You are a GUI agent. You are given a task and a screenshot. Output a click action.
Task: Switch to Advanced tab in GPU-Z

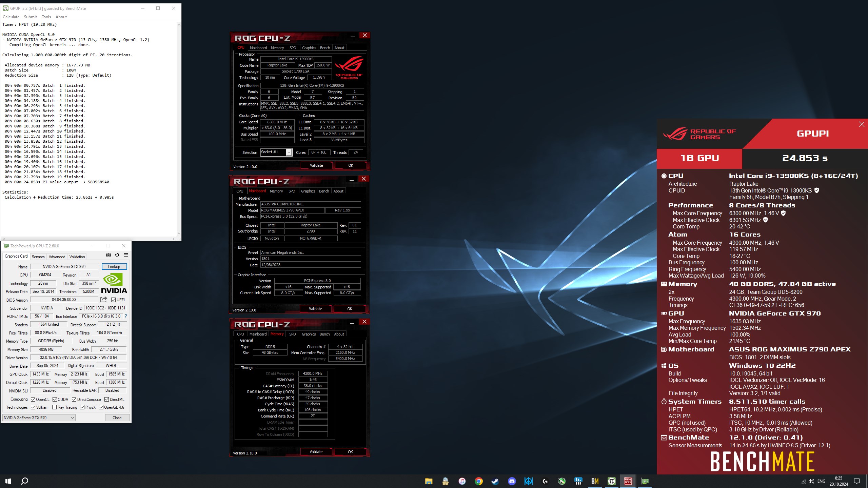click(57, 257)
